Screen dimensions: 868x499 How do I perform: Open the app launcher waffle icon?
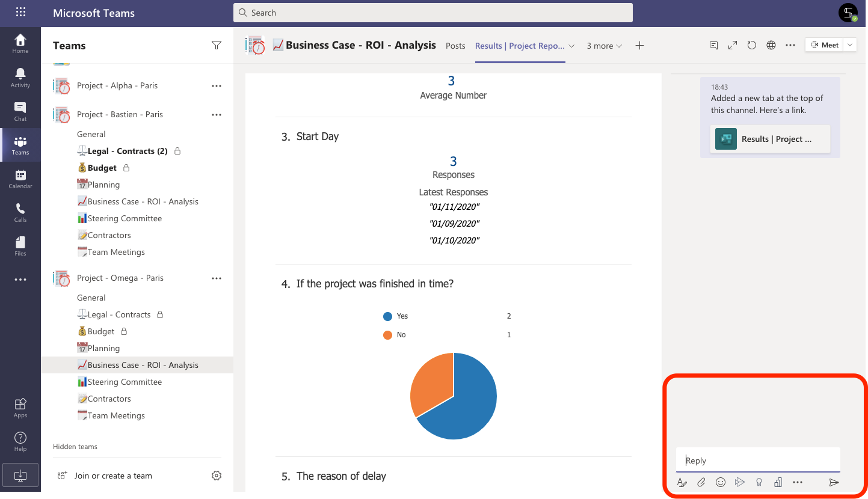click(20, 13)
